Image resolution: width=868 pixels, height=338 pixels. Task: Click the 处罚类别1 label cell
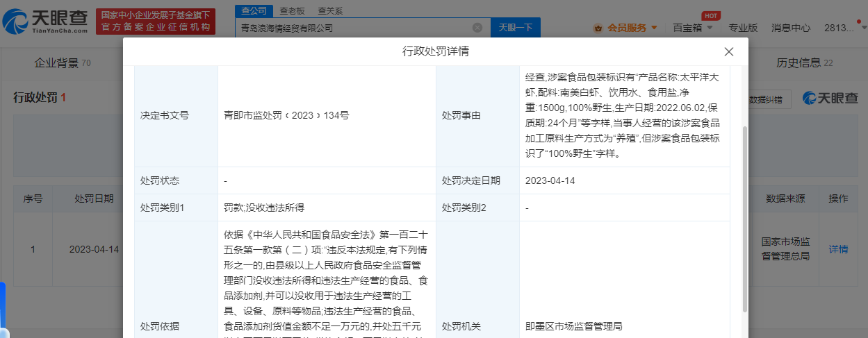click(x=176, y=208)
